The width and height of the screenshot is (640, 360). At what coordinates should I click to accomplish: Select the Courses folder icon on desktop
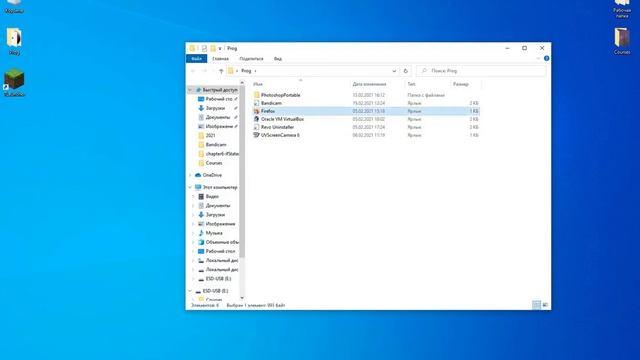tap(622, 38)
